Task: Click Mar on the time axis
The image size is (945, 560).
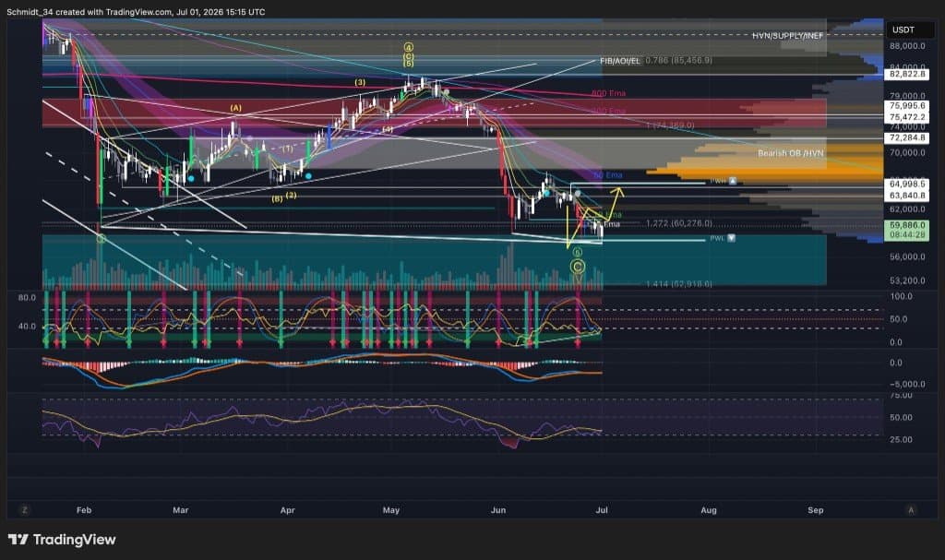Action: (180, 510)
